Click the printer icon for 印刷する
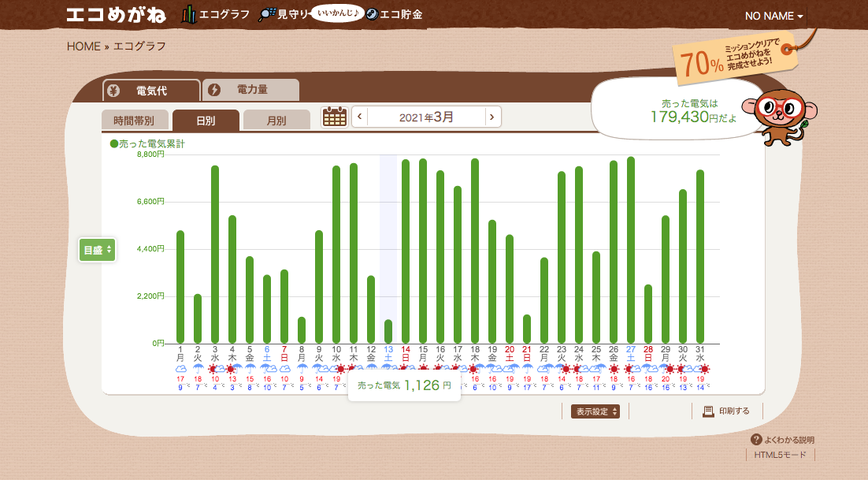The width and height of the screenshot is (868, 480). point(708,411)
